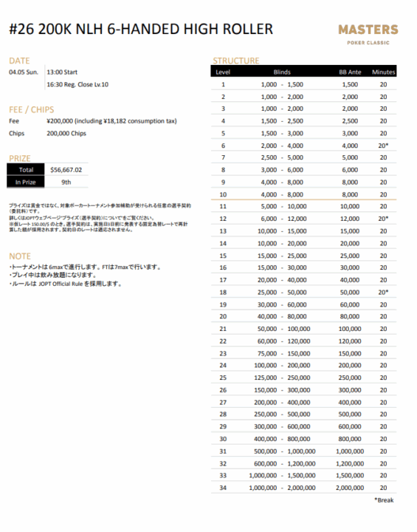The width and height of the screenshot is (417, 532).
Task: Click level 4 blinds "1,500 - 2,500"
Action: (x=282, y=121)
